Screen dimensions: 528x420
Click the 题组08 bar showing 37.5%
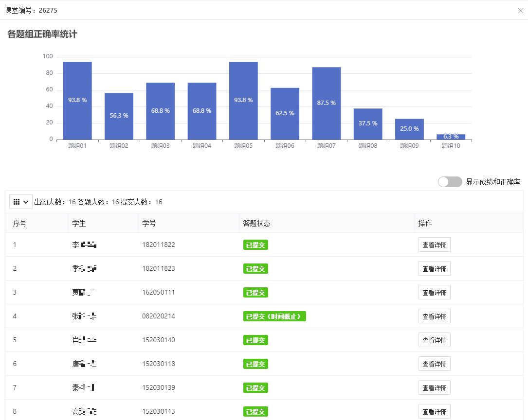[x=368, y=124]
